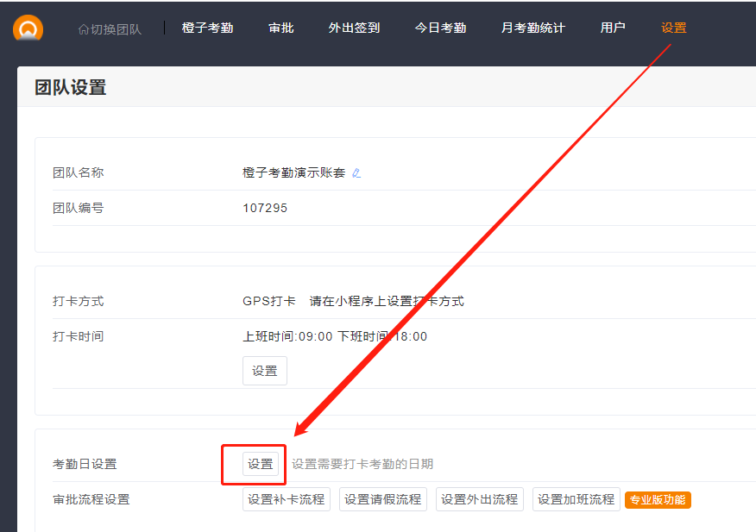Viewport: 756px width, 532px height.
Task: Click the home icon beside 切换团队
Action: tap(83, 29)
